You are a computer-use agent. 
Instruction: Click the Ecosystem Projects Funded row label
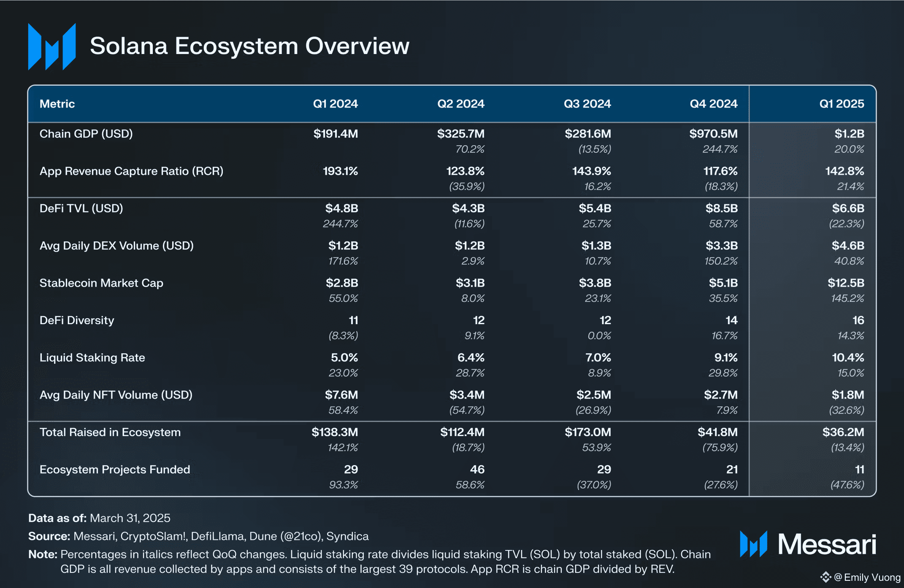(x=115, y=469)
